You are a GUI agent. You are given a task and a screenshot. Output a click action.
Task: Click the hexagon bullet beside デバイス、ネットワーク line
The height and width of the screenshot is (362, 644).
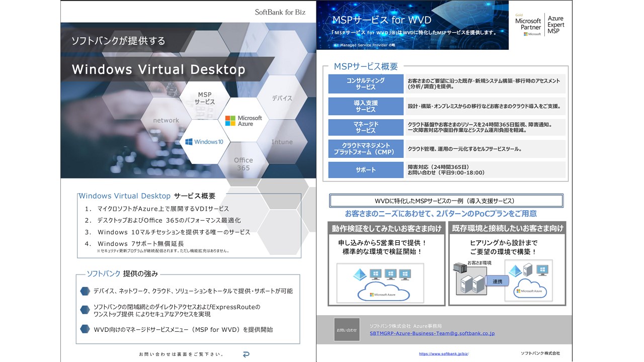(x=85, y=291)
